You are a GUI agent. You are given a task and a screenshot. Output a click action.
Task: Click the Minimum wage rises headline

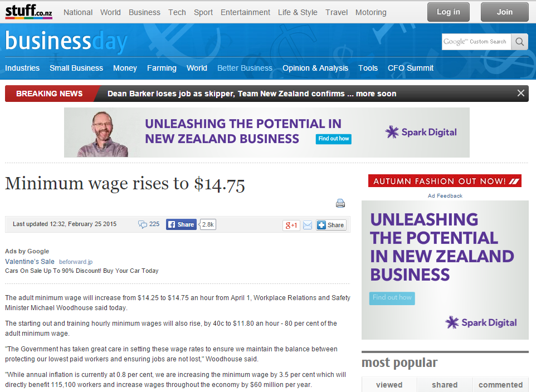pyautogui.click(x=125, y=184)
